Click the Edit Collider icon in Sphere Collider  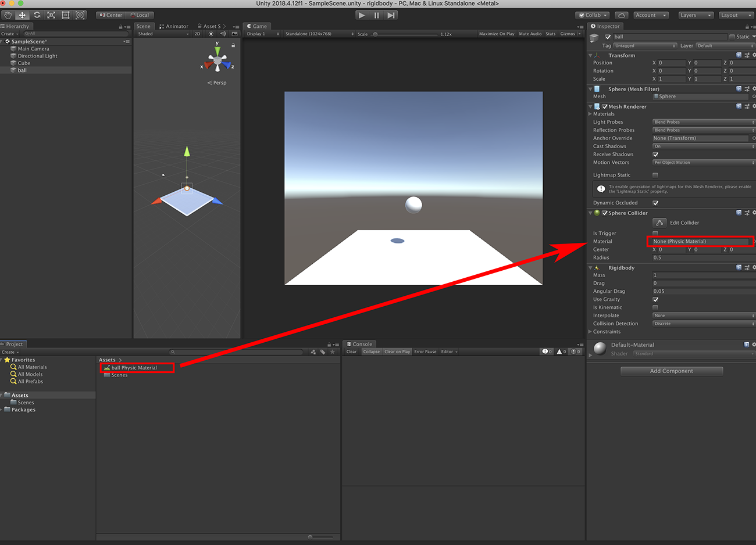659,223
